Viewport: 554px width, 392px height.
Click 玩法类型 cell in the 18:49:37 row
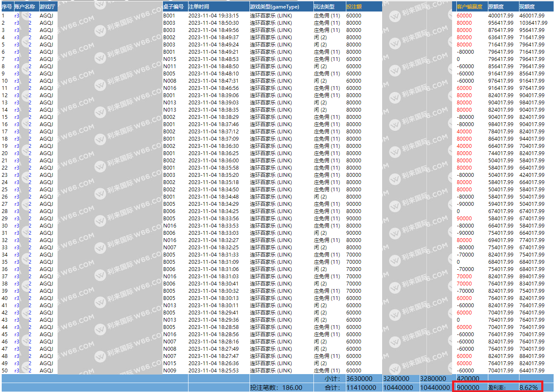click(x=320, y=37)
